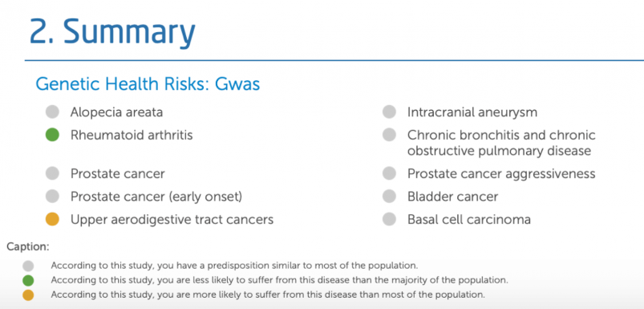Click the grey dot beside Prostate cancer aggressiveness
The image size is (644, 309).
(389, 173)
